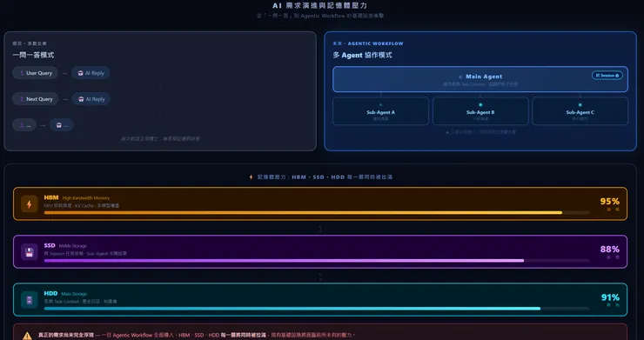644x340 pixels.
Task: Click the 88% value in the SSD card
Action: [x=609, y=250]
